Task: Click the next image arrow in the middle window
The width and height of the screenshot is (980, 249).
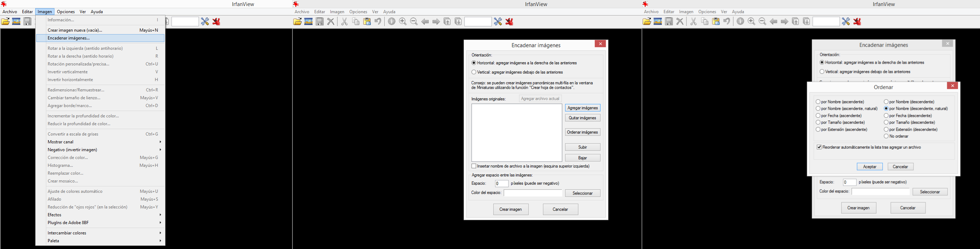Action: point(436,22)
